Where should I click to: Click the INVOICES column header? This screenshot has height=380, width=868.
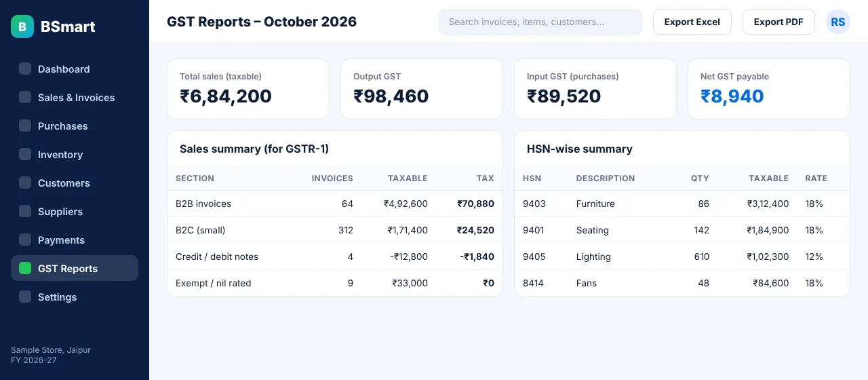pos(332,178)
